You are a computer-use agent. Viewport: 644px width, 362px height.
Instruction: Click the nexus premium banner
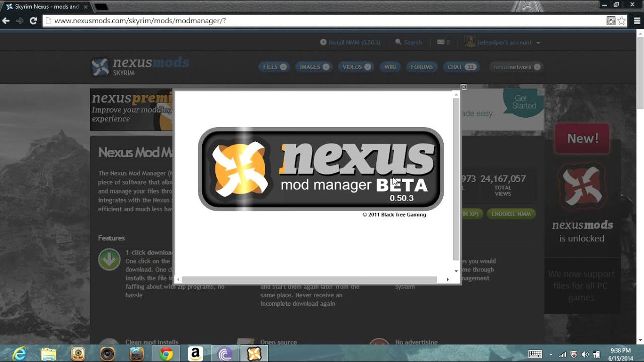131,110
